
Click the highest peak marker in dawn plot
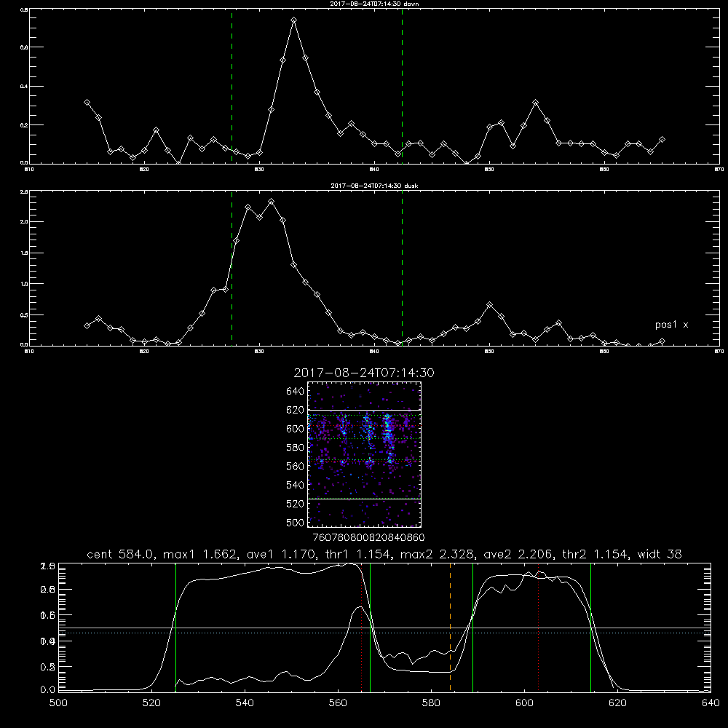(x=293, y=20)
